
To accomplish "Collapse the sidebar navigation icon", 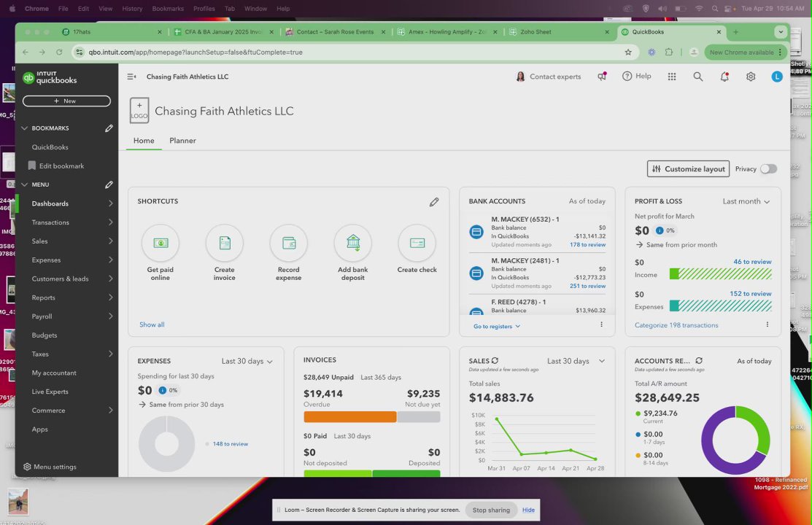I will click(131, 77).
